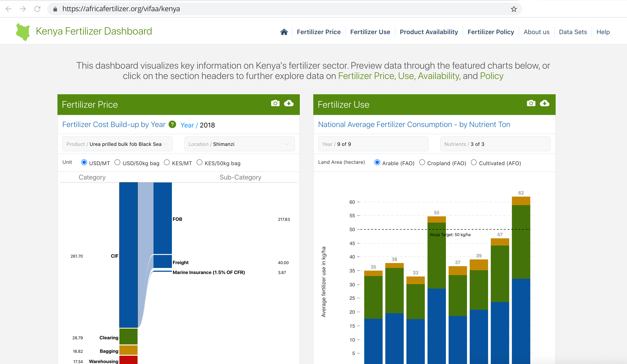The height and width of the screenshot is (364, 627).
Task: Click the download icon on Fertilizer Use panel
Action: coord(545,103)
